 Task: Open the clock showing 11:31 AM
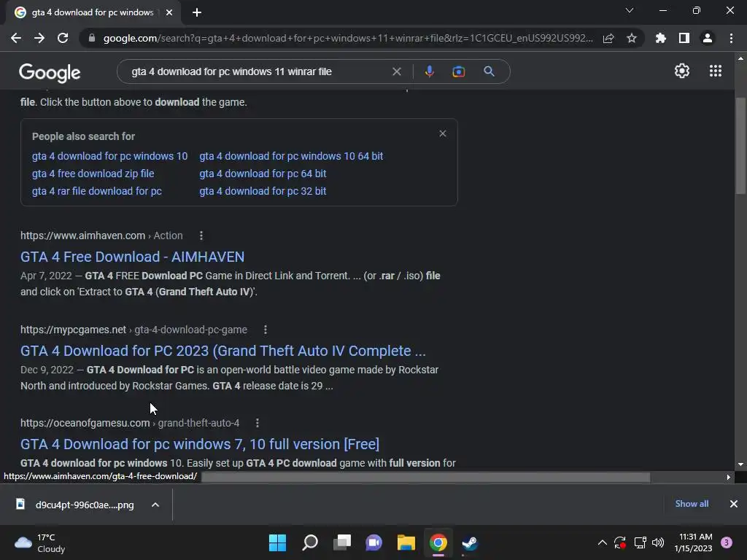pyautogui.click(x=693, y=542)
